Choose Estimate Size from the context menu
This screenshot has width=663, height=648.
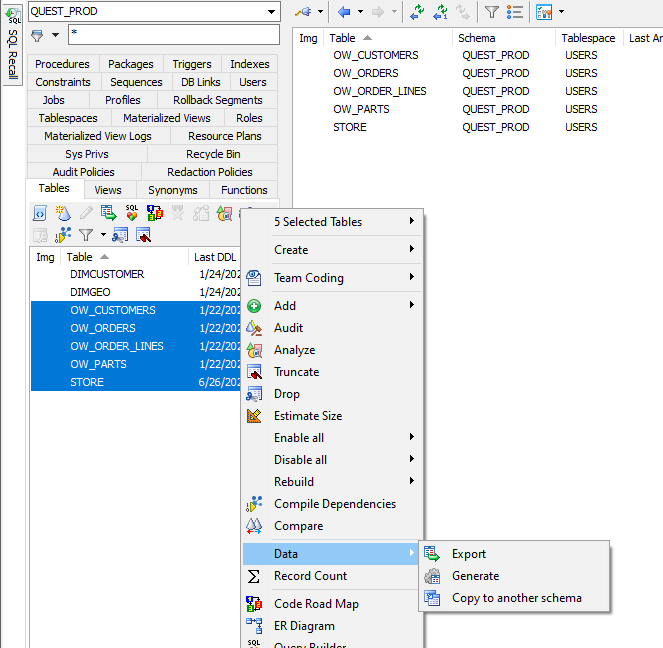(332, 416)
